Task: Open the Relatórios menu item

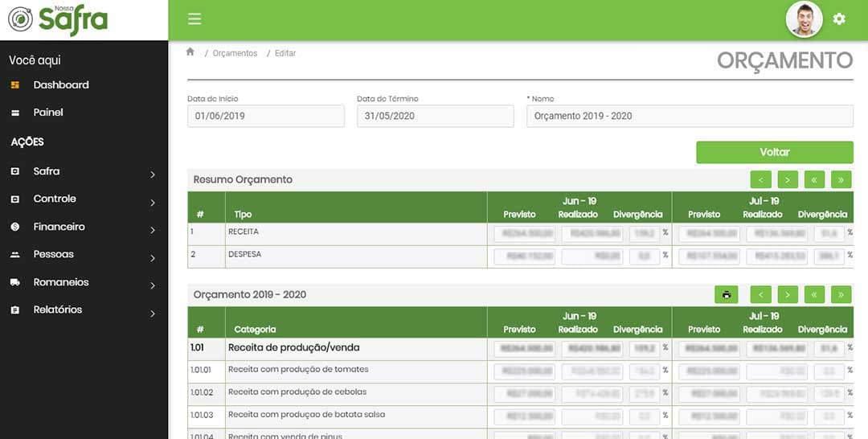Action: tap(58, 310)
